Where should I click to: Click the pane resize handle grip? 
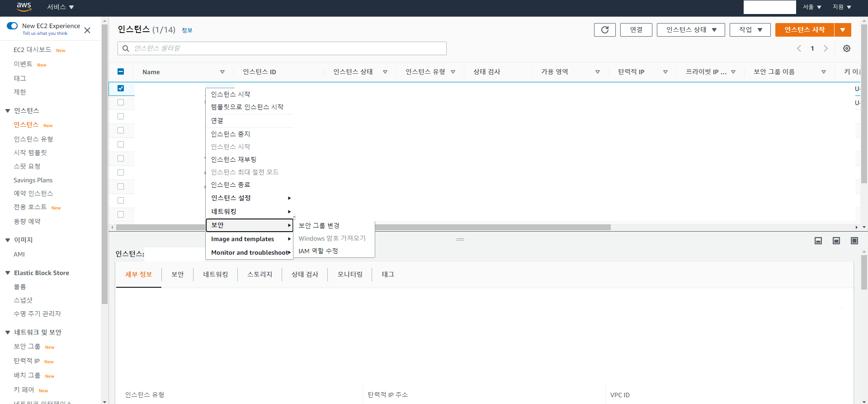[460, 239]
